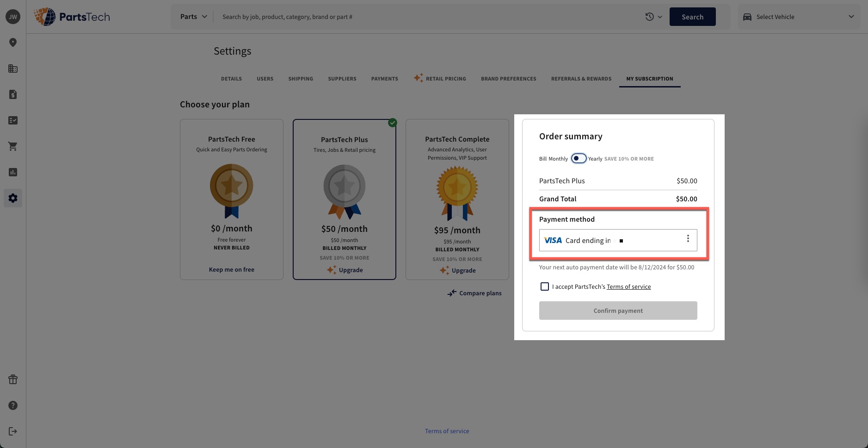Viewport: 868px width, 448px height.
Task: Open the payment method options three-dot menu
Action: (688, 238)
